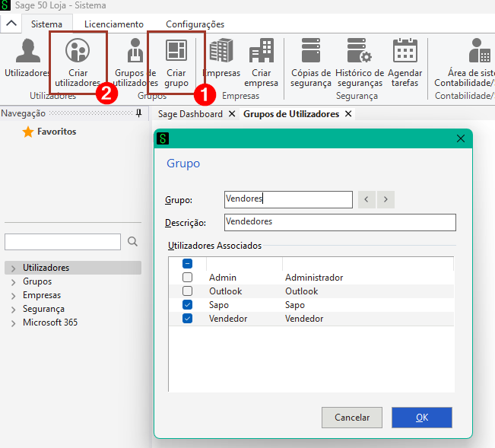
Task: Click the Descrição input field
Action: pos(340,222)
